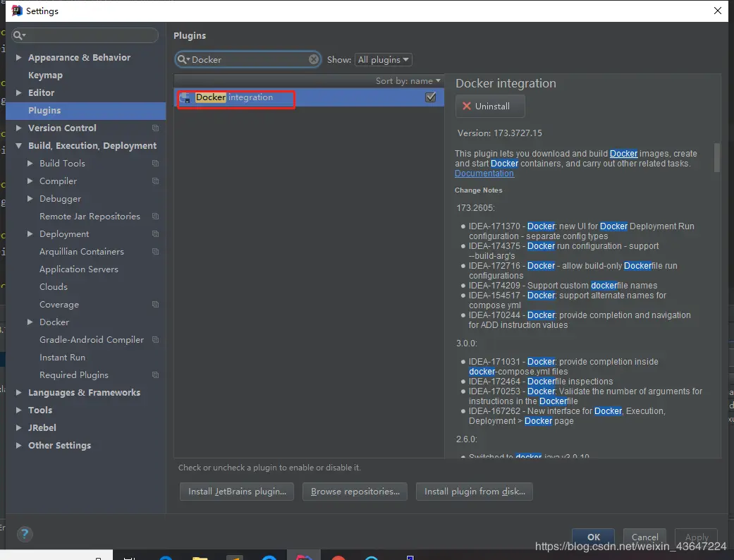Click the Uninstall plugin button
Screen dimensions: 734x560
pyautogui.click(x=490, y=106)
